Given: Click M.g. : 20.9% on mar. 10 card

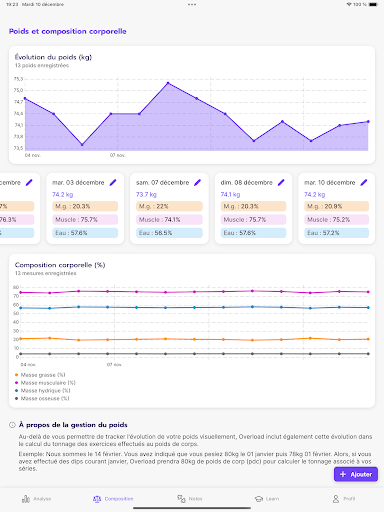Looking at the screenshot, I should [x=336, y=206].
